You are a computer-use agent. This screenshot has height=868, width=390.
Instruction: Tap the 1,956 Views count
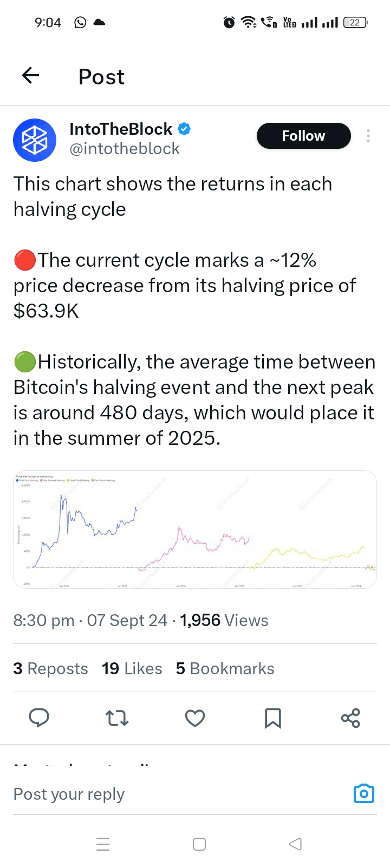[224, 620]
